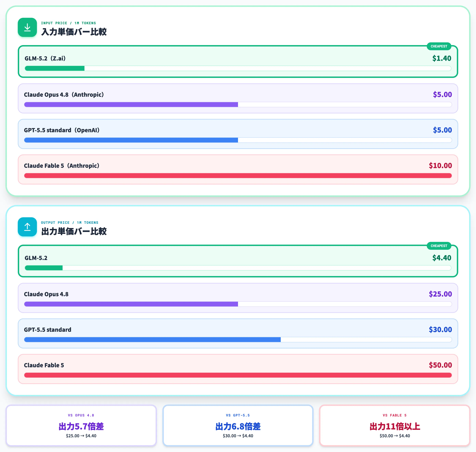
Task: Click the CHEAPEST badge on the GLM-5.2 (Z.ai) row
Action: pyautogui.click(x=439, y=46)
